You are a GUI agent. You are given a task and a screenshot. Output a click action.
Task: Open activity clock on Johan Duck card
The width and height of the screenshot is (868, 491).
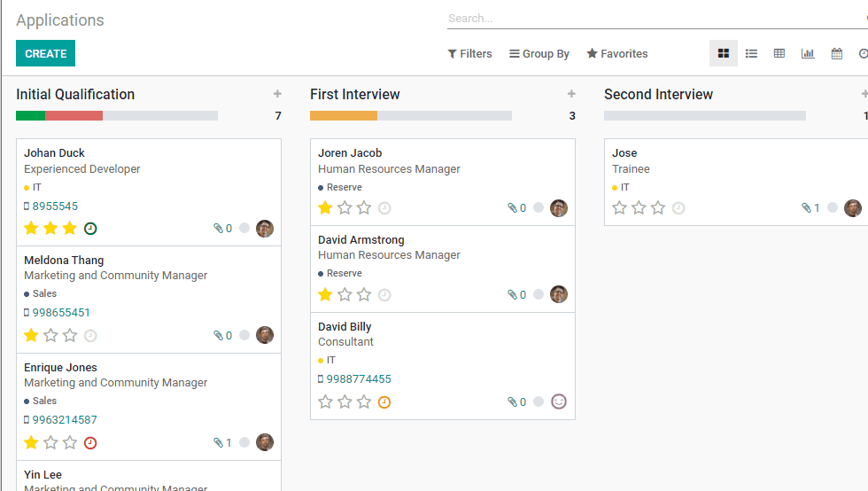coord(90,229)
